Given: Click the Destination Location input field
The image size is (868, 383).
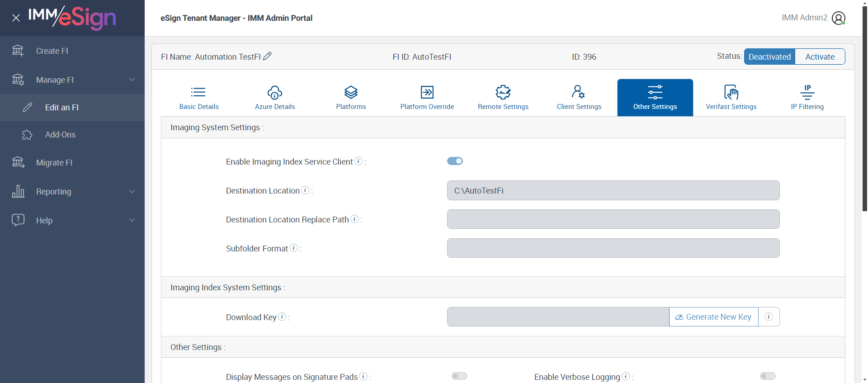Looking at the screenshot, I should click(613, 190).
